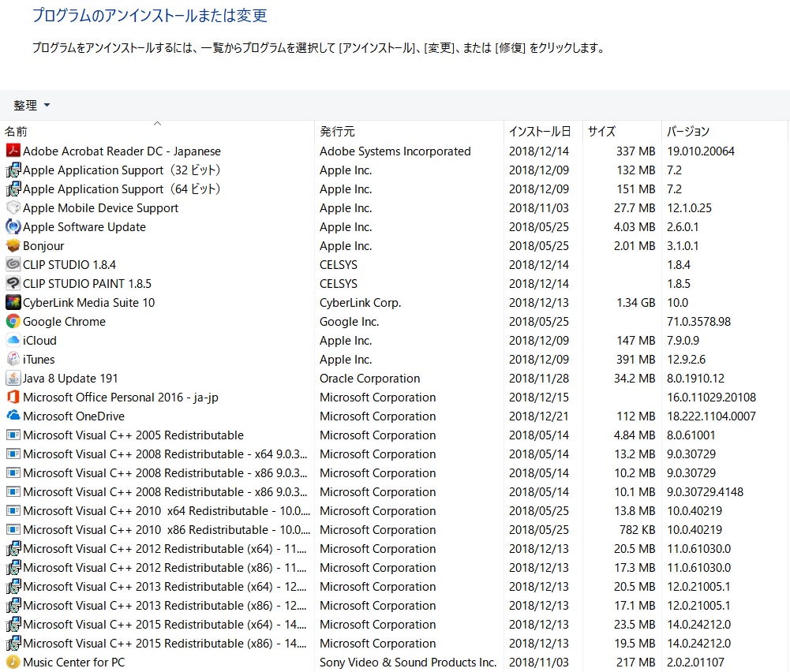
Task: Select the CLIP STUDIO PAINT 1.8.5 icon
Action: [x=13, y=283]
